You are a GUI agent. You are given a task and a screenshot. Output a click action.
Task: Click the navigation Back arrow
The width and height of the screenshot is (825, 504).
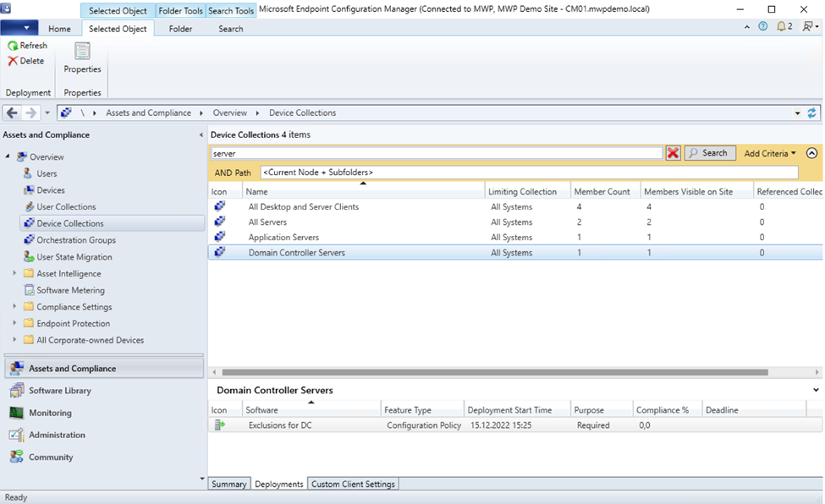[x=12, y=112]
